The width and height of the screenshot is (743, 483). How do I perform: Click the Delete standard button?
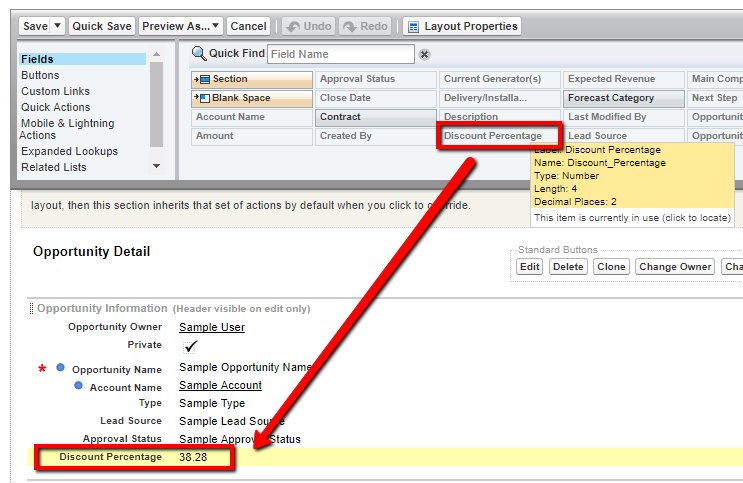tap(568, 267)
